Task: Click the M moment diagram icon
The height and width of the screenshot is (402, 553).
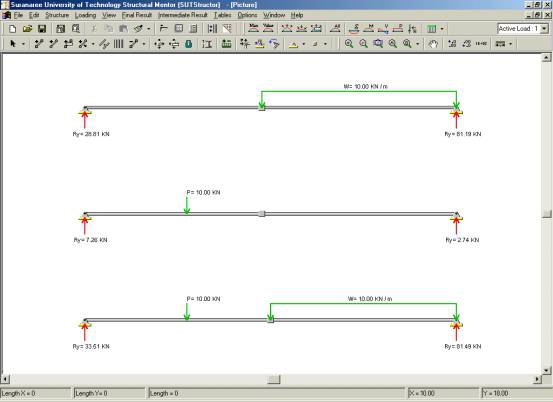Action: [x=369, y=29]
